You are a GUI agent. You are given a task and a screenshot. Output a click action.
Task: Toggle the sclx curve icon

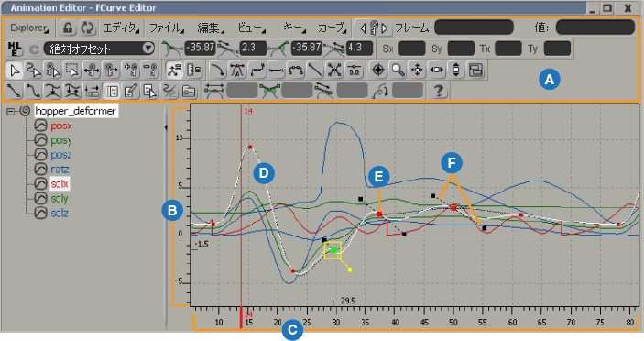point(40,184)
